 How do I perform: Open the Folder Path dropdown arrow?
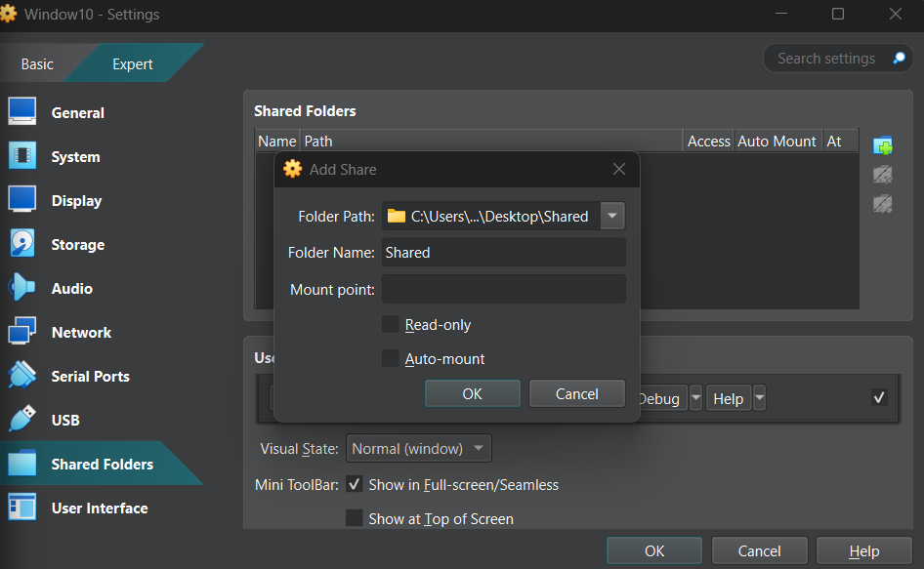coord(612,216)
